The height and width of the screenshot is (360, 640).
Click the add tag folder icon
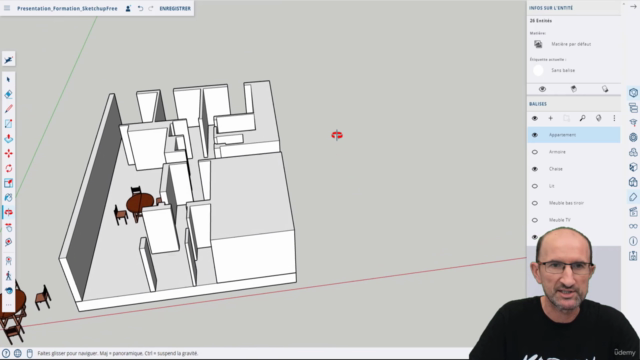566,118
